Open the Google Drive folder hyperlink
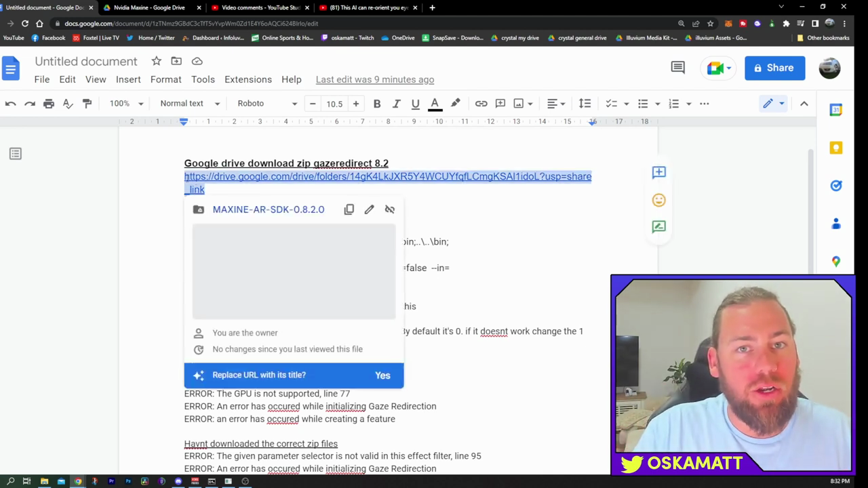868x488 pixels. (388, 183)
